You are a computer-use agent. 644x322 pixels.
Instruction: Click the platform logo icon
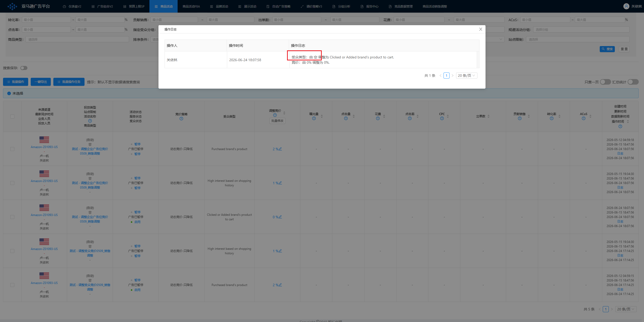point(12,6)
